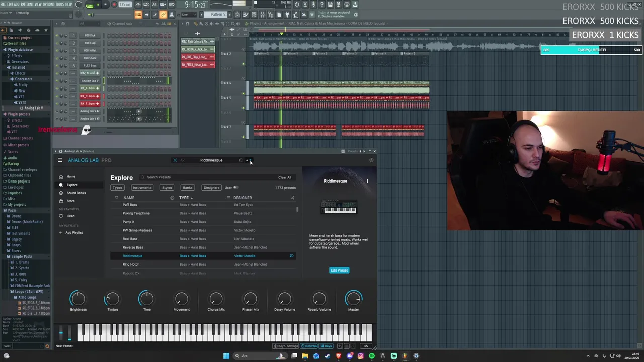Open the TOOLS menu
Image resolution: width=644 pixels, height=362 pixels.
pos(60,4)
